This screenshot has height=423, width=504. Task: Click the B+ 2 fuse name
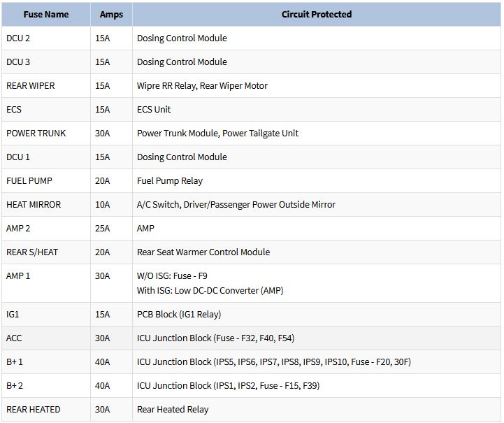[15, 386]
